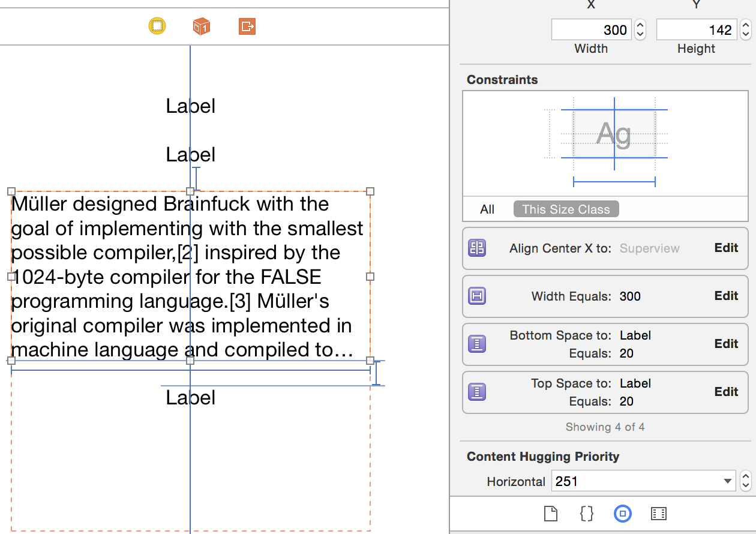Screen dimensions: 756x534
Task: Click the Width field showing 300
Action: coord(591,29)
